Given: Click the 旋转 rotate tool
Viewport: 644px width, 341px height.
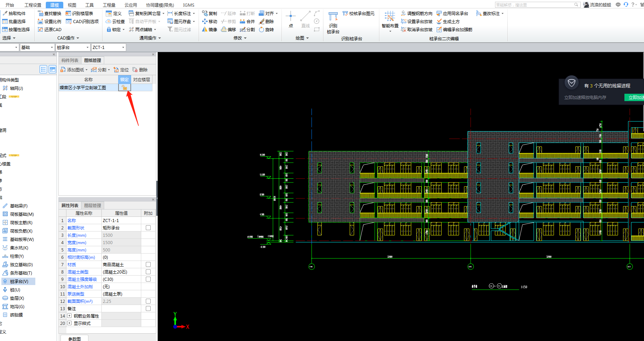Looking at the screenshot, I should click(266, 30).
